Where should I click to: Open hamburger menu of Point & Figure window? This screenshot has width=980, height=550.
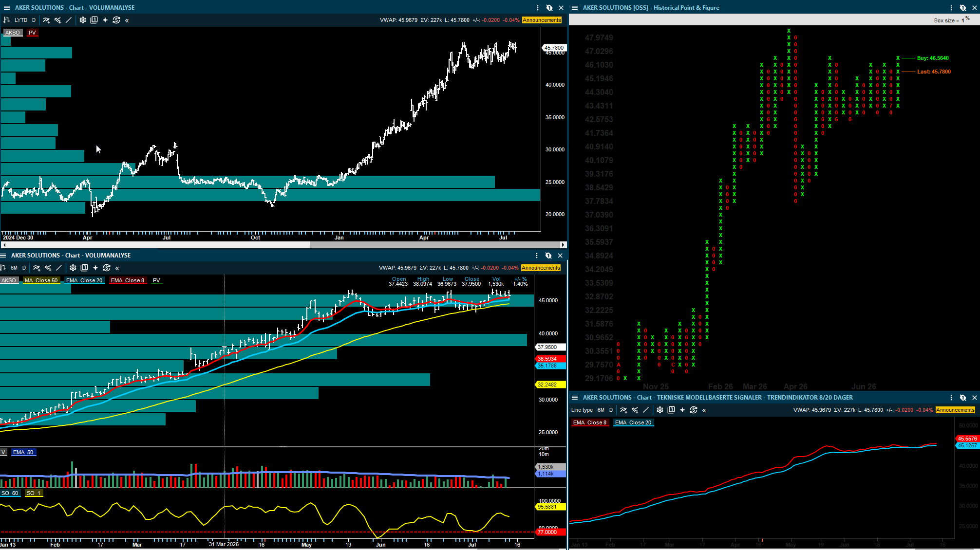coord(575,8)
